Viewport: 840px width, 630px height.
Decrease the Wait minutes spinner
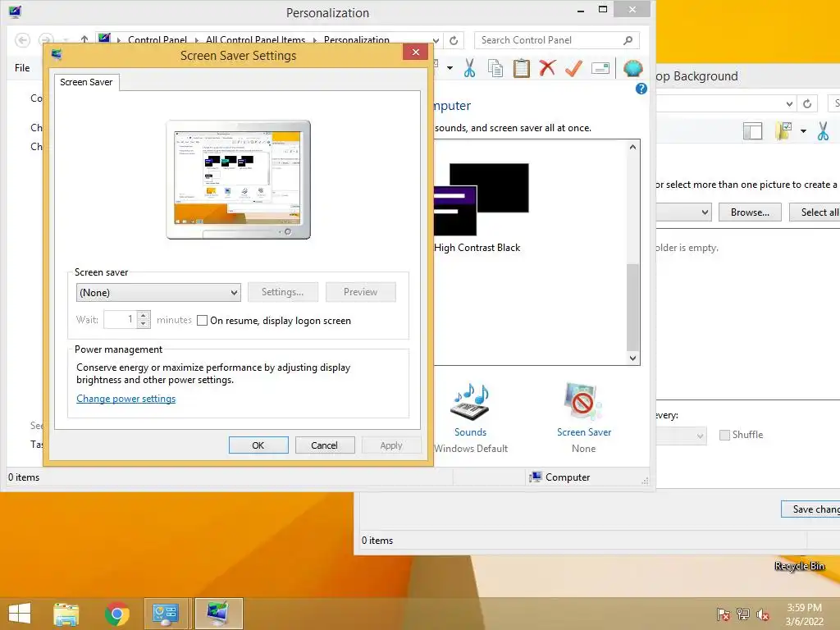[x=143, y=323]
